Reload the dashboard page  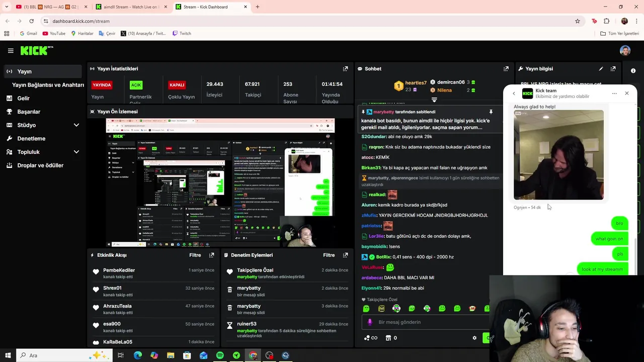31,21
